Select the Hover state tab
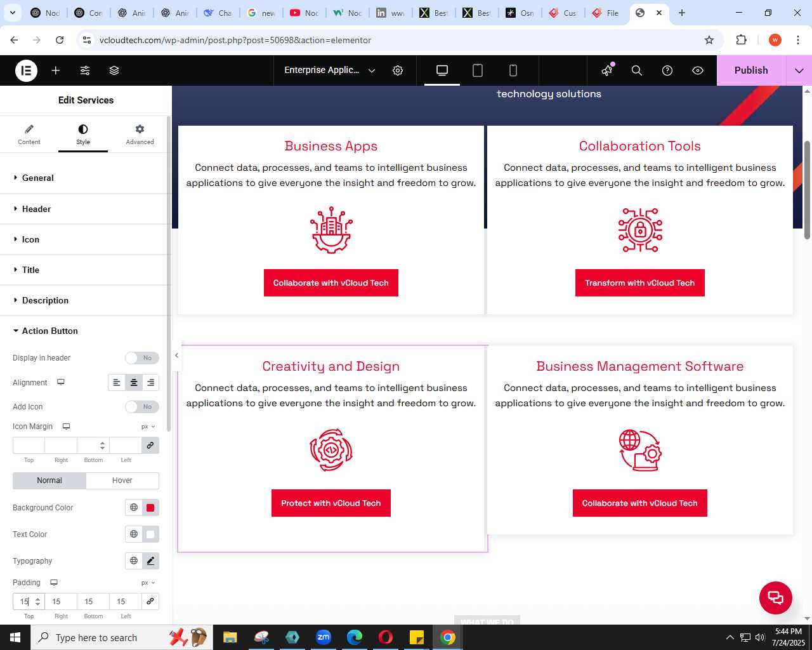Image resolution: width=812 pixels, height=650 pixels. 122,481
